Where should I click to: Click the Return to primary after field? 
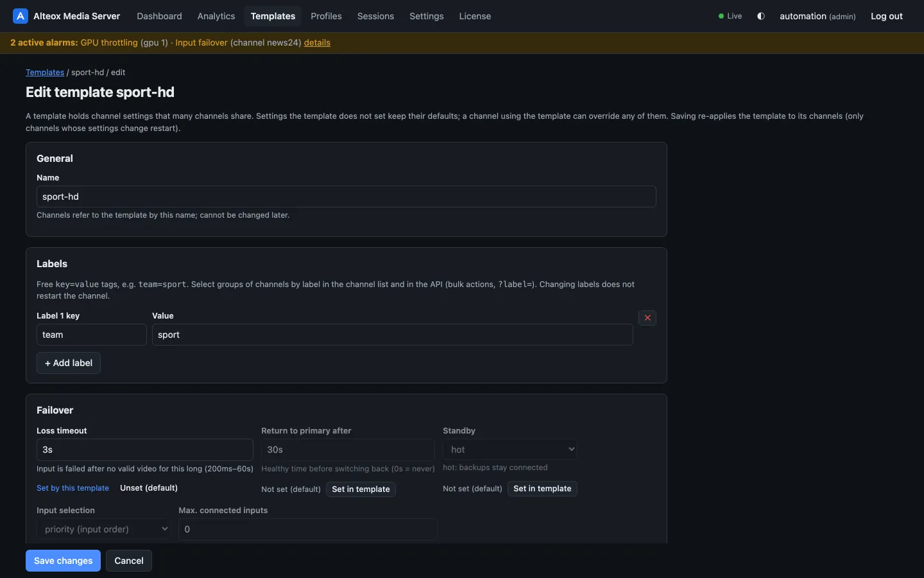point(348,450)
